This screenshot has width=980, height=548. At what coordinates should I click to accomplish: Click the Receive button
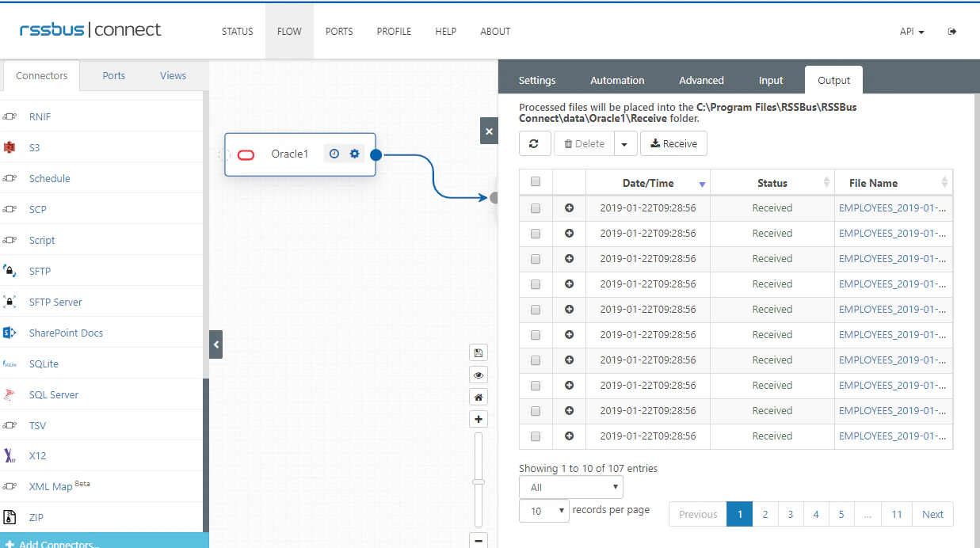tap(673, 143)
